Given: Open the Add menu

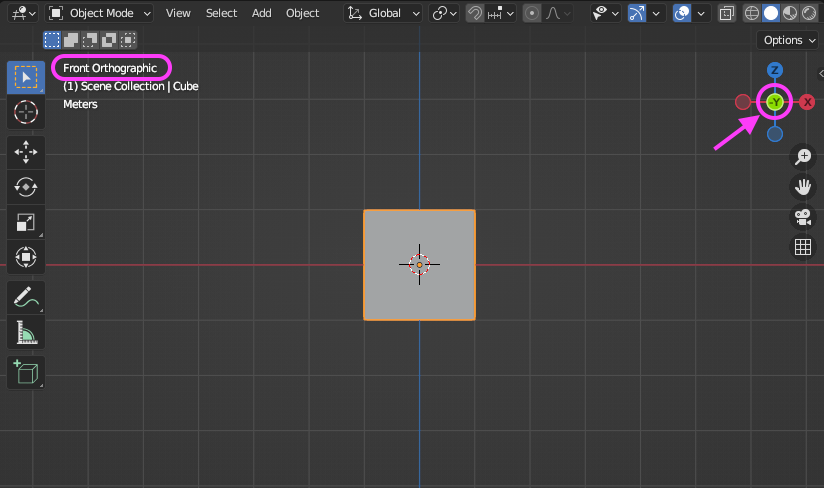Looking at the screenshot, I should 261,13.
